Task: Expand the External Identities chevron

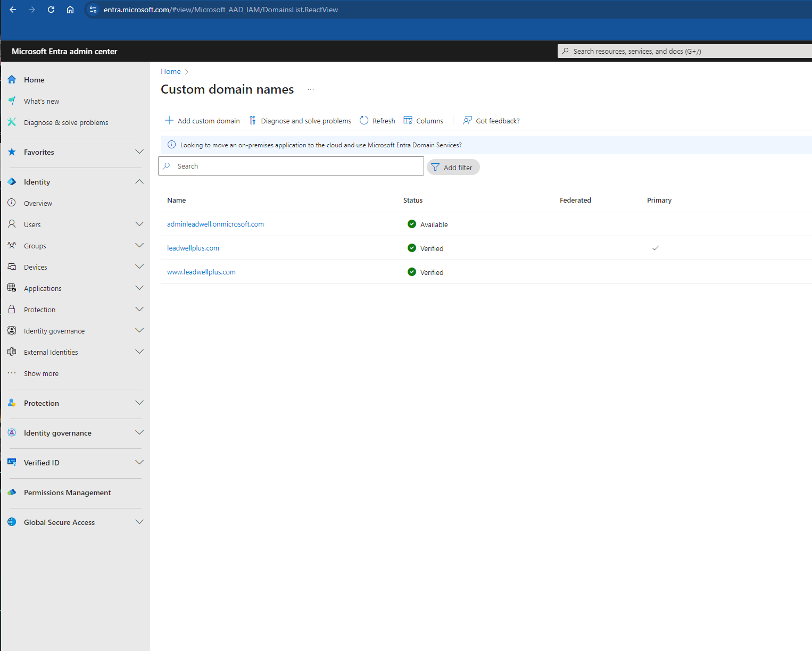Action: tap(139, 352)
